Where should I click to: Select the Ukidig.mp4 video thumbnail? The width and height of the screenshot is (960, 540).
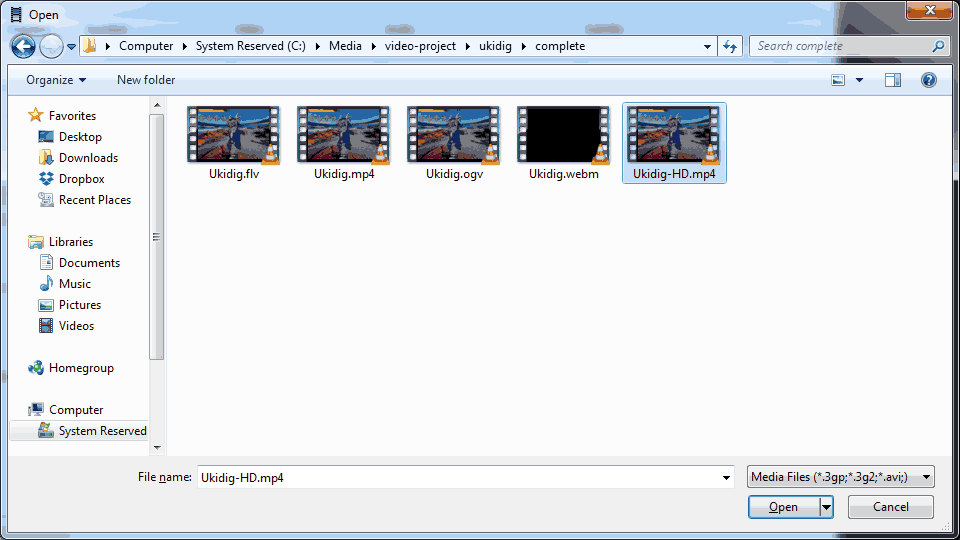click(x=343, y=135)
